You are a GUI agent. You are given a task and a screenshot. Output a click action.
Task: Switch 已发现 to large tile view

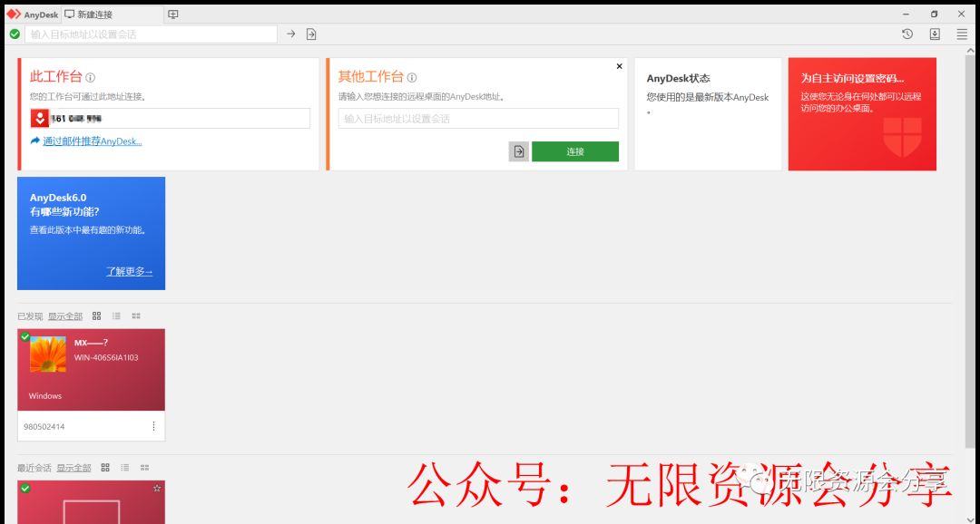pos(96,316)
